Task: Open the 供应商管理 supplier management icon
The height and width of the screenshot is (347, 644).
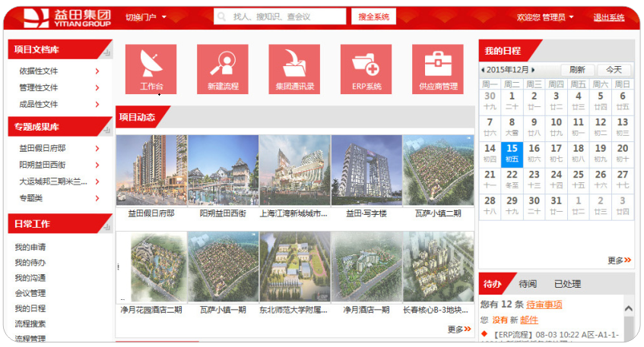Action: tap(438, 69)
